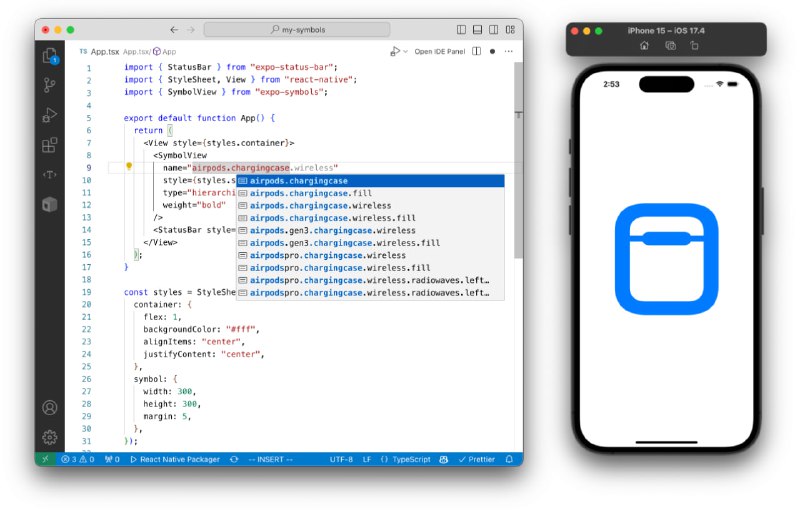The width and height of the screenshot is (800, 512).
Task: Open the React Native IDE cube icon
Action: (49, 204)
